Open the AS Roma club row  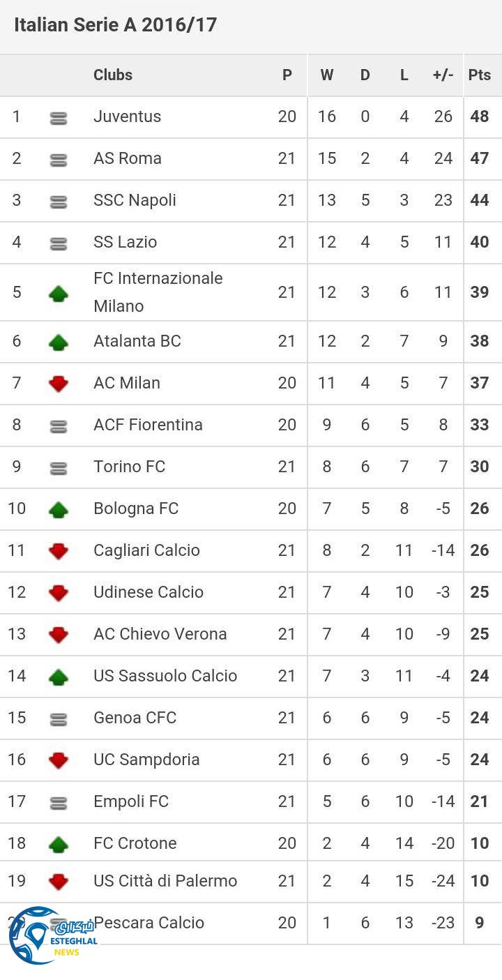pyautogui.click(x=128, y=158)
